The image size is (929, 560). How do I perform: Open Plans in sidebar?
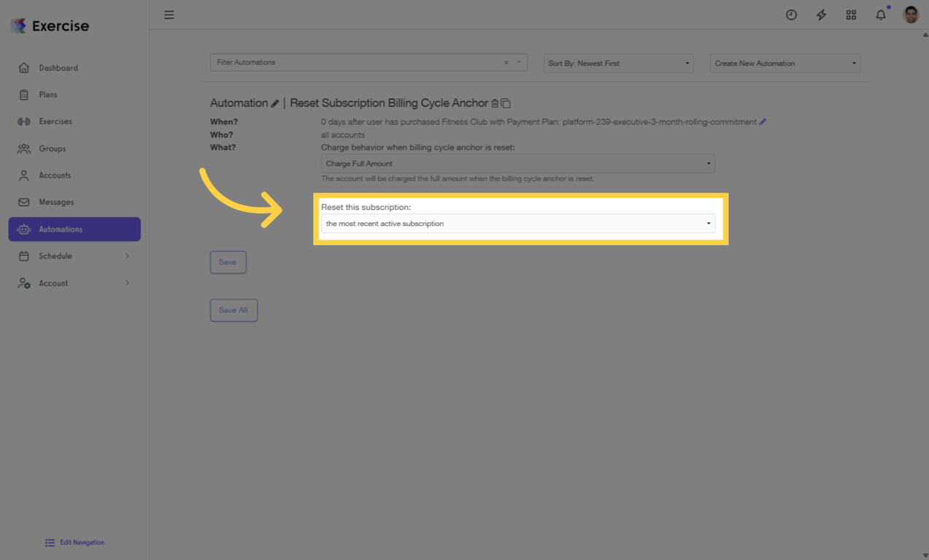click(74, 95)
